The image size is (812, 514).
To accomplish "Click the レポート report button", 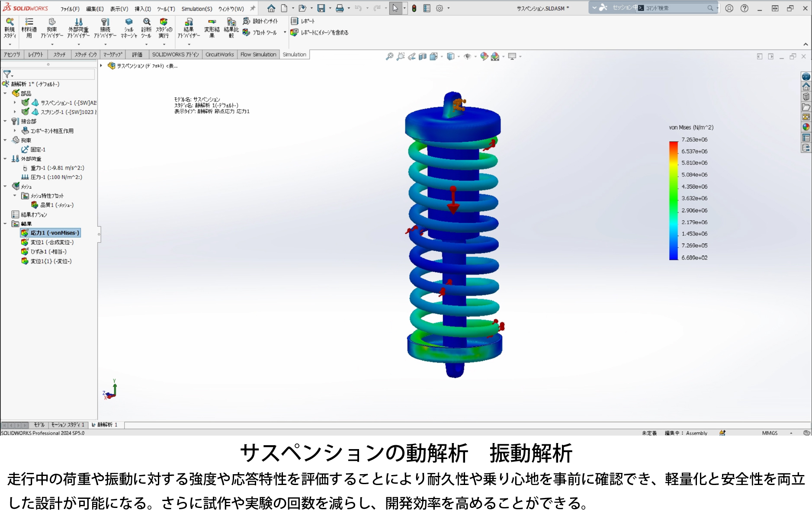I will pos(303,21).
